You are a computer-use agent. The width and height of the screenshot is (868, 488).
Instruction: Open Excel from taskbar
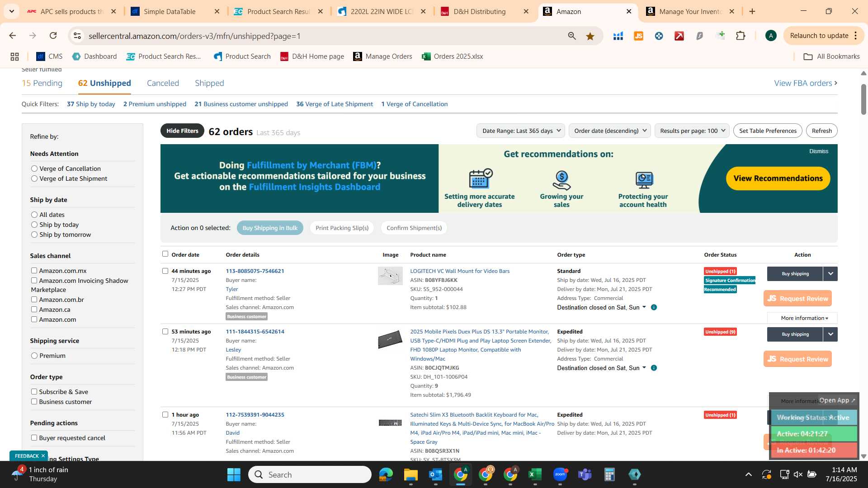tap(535, 474)
